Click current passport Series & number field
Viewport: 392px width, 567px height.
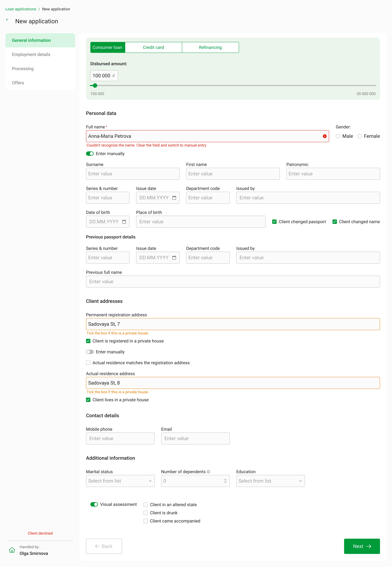click(108, 198)
